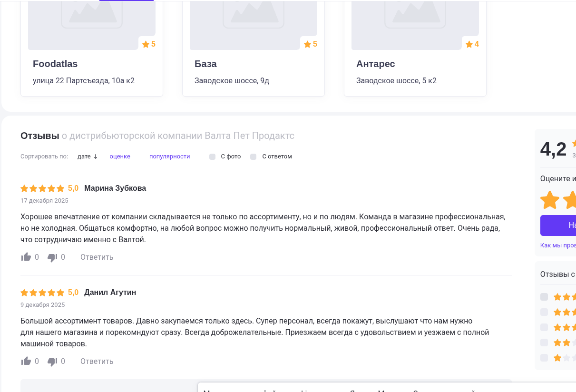Dislike Данил Агутин's review with thumbs down
This screenshot has width=576, height=392.
[x=52, y=362]
